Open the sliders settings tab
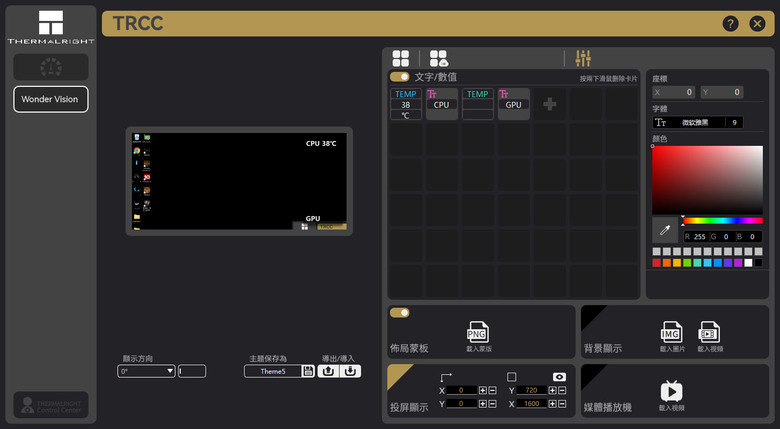Screen dimensions: 780x429 click(x=583, y=58)
